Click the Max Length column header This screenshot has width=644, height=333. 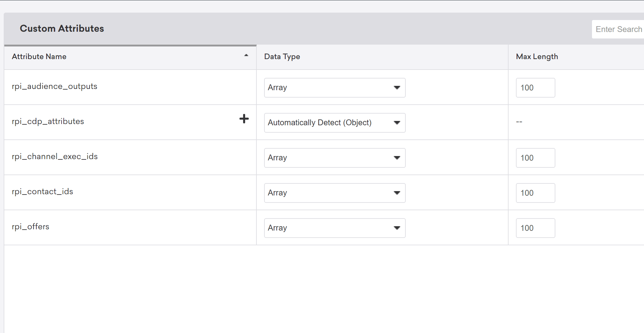(537, 57)
